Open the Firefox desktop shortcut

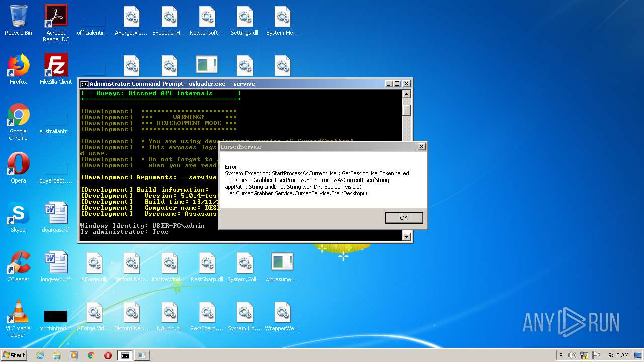[x=18, y=69]
